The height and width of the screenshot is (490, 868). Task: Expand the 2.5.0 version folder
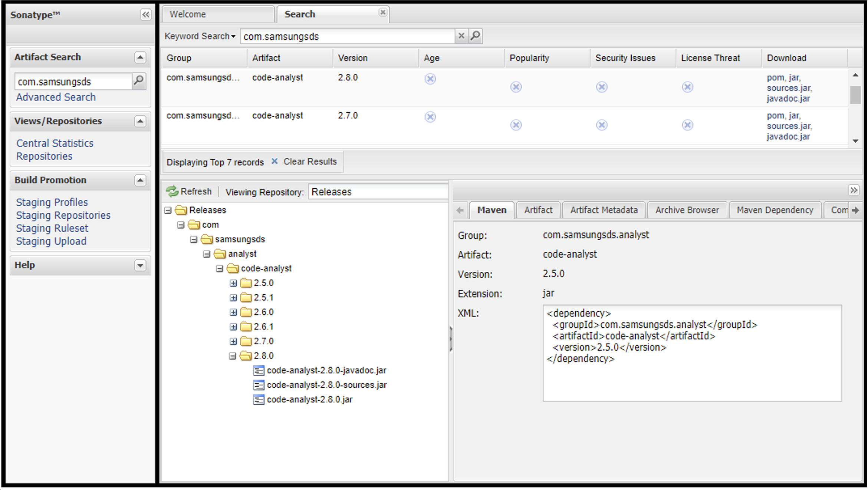pyautogui.click(x=233, y=283)
